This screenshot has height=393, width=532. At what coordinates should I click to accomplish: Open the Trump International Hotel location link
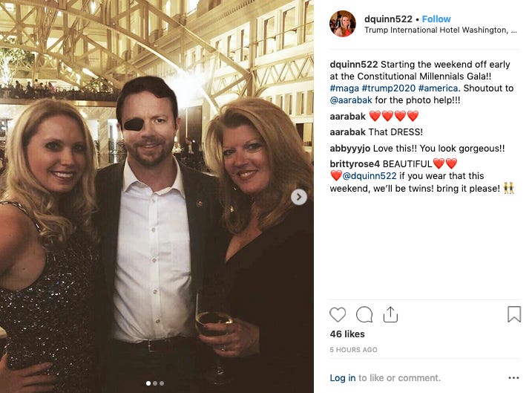tap(441, 30)
